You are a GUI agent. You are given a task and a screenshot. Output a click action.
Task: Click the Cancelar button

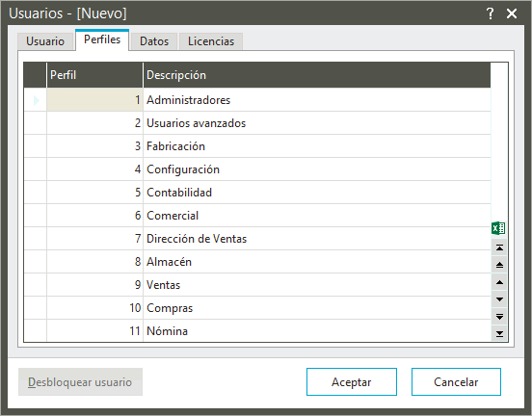(x=456, y=381)
